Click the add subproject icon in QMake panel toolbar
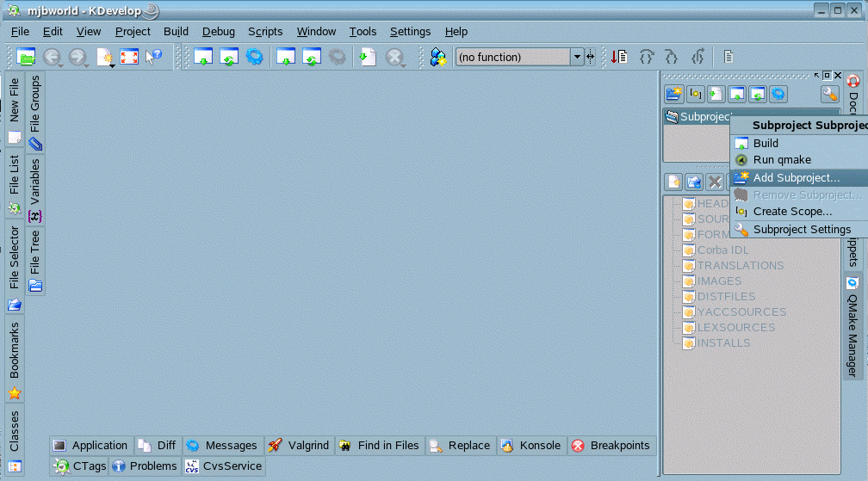This screenshot has height=481, width=868. (674, 94)
